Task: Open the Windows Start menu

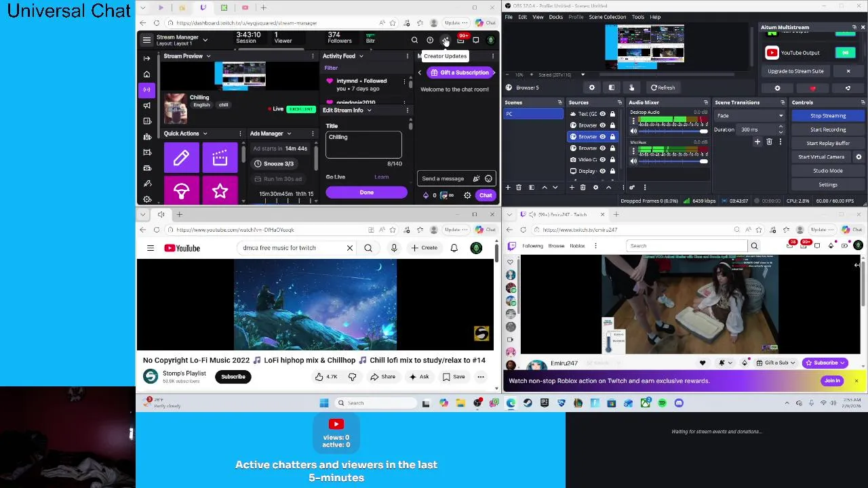Action: [324, 403]
